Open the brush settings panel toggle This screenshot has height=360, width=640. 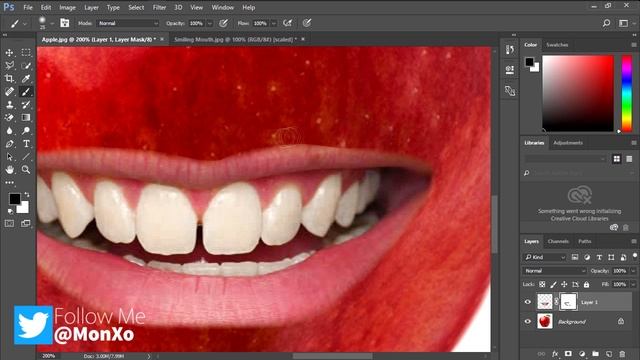tap(64, 23)
